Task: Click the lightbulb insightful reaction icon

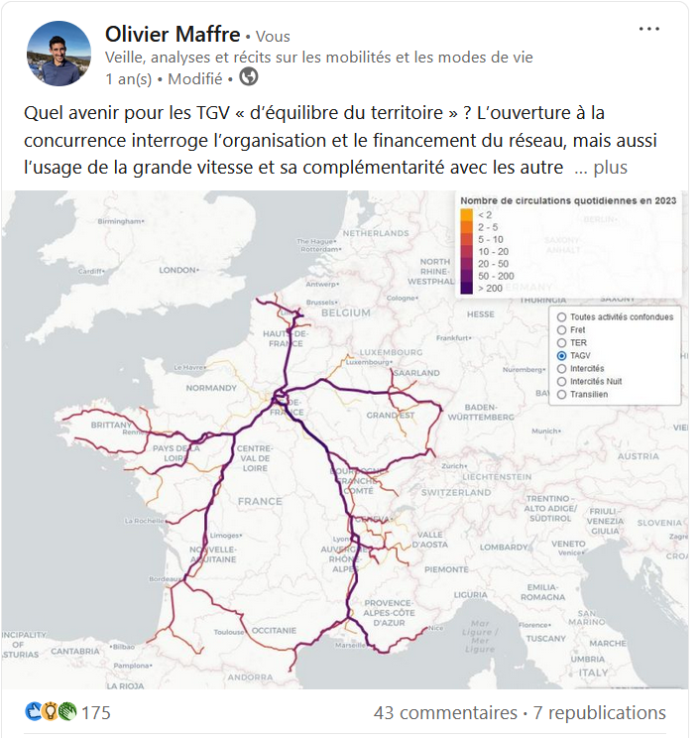Action: coord(50,712)
